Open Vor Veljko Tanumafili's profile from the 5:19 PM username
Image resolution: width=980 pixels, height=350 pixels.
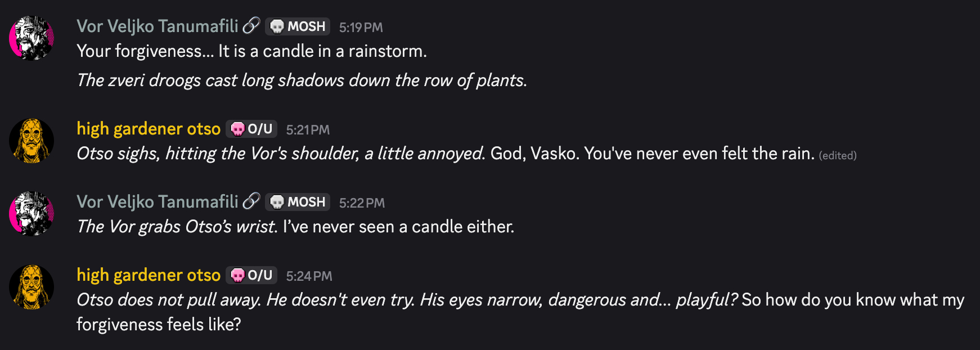158,26
